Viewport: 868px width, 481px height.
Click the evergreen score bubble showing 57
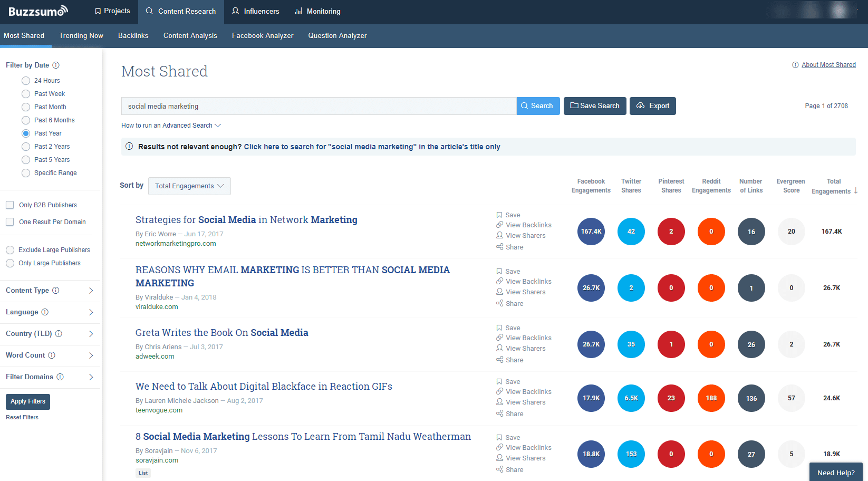(x=792, y=398)
